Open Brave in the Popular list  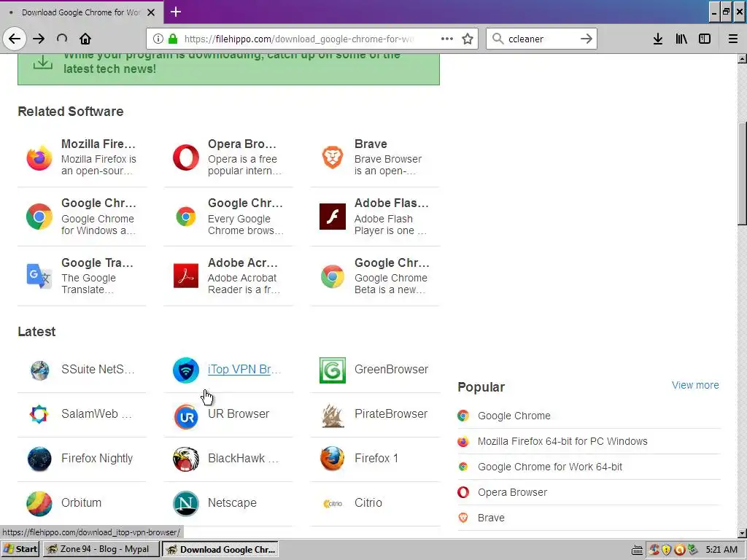[x=491, y=518]
